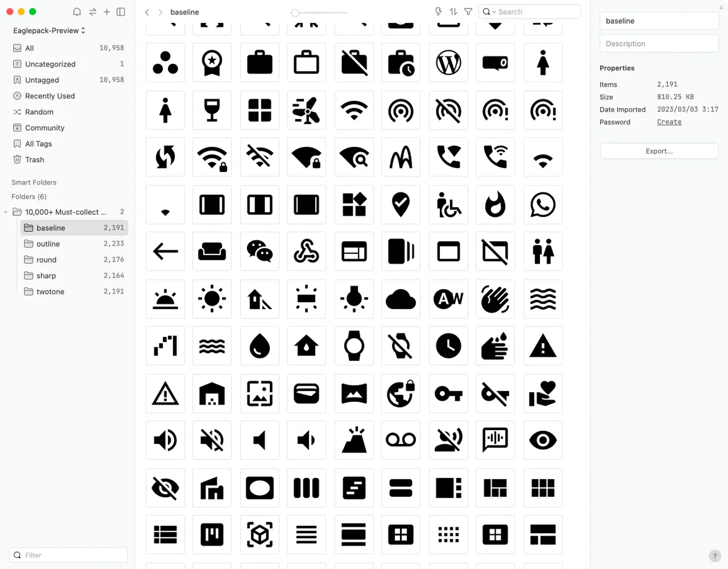Open search options dropdown beside magnifier

click(494, 12)
